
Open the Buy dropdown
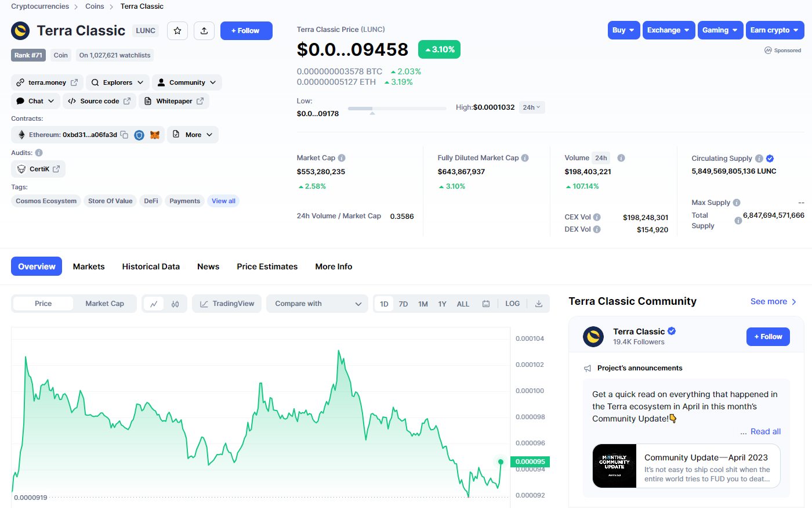624,30
